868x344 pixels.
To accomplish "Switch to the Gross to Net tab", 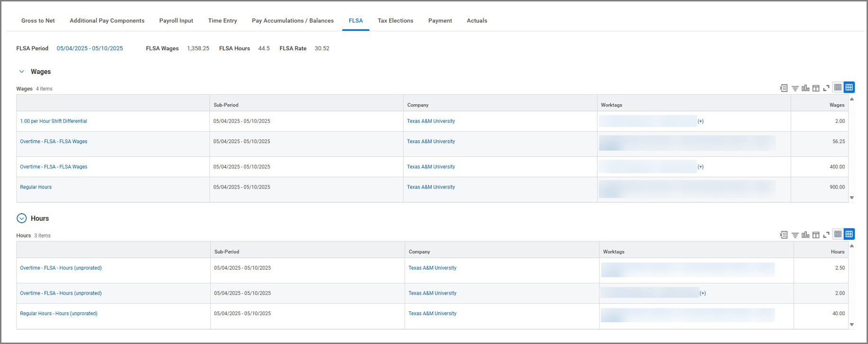I will click(x=38, y=21).
